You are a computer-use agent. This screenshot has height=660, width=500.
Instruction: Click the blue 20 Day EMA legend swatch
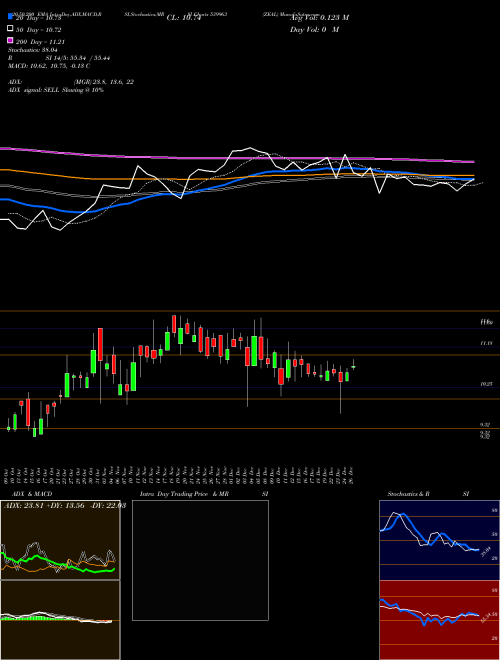(x=10, y=17)
